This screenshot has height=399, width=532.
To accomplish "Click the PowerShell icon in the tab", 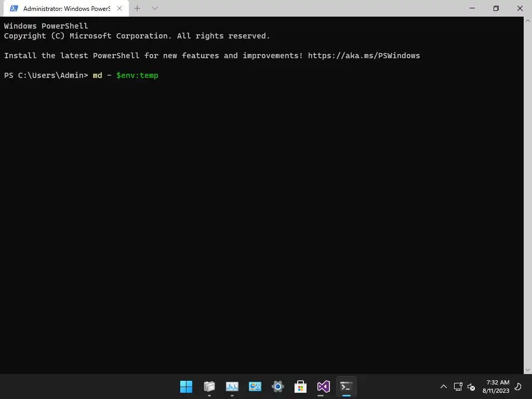I will click(14, 8).
